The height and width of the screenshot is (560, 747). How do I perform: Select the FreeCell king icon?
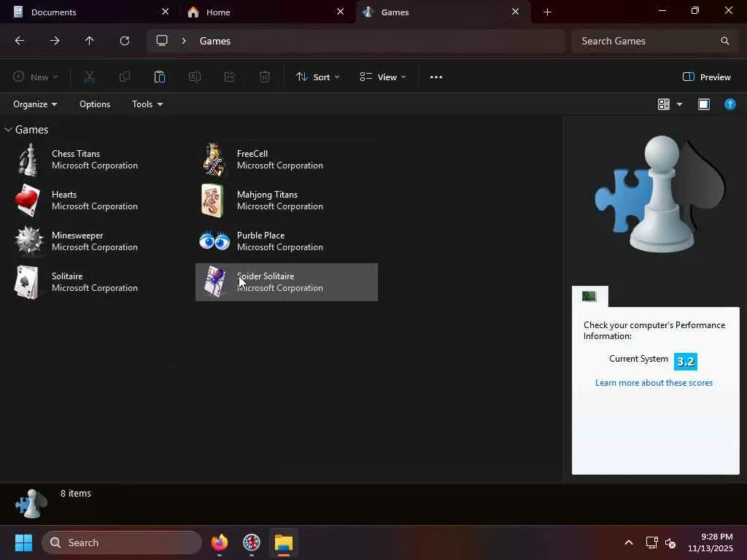click(214, 160)
